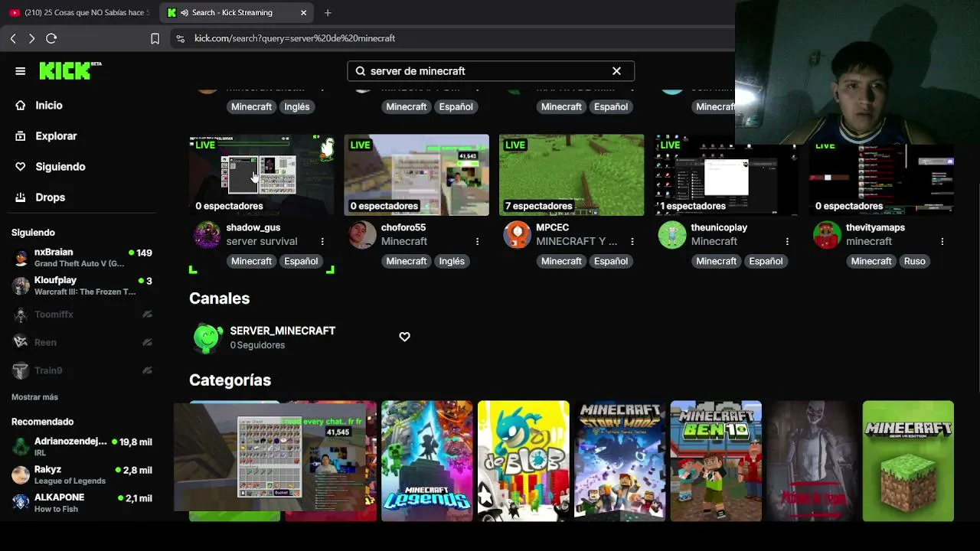Open MPCEC profile avatar
The image size is (980, 551).
pos(517,235)
